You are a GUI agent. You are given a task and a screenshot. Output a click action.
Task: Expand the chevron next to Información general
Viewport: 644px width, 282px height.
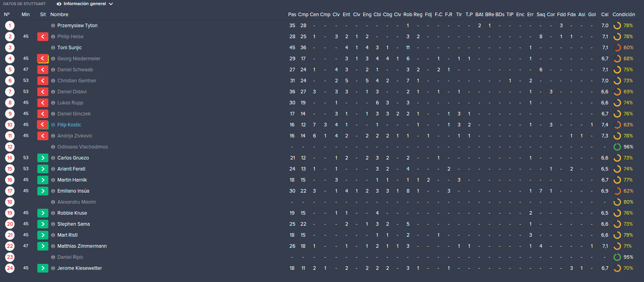point(111,4)
